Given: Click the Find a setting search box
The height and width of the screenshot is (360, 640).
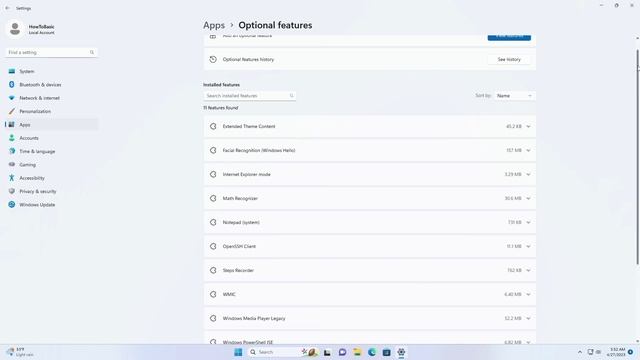Looking at the screenshot, I should tap(51, 52).
